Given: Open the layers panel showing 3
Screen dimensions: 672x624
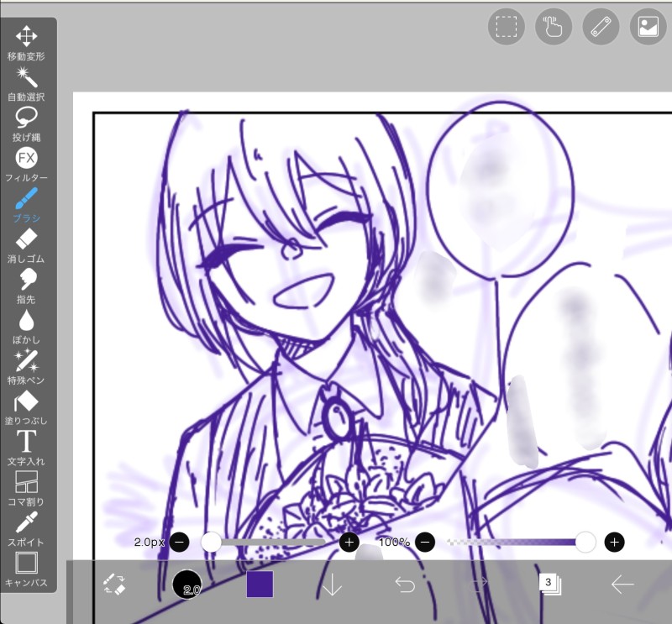Looking at the screenshot, I should 550,584.
